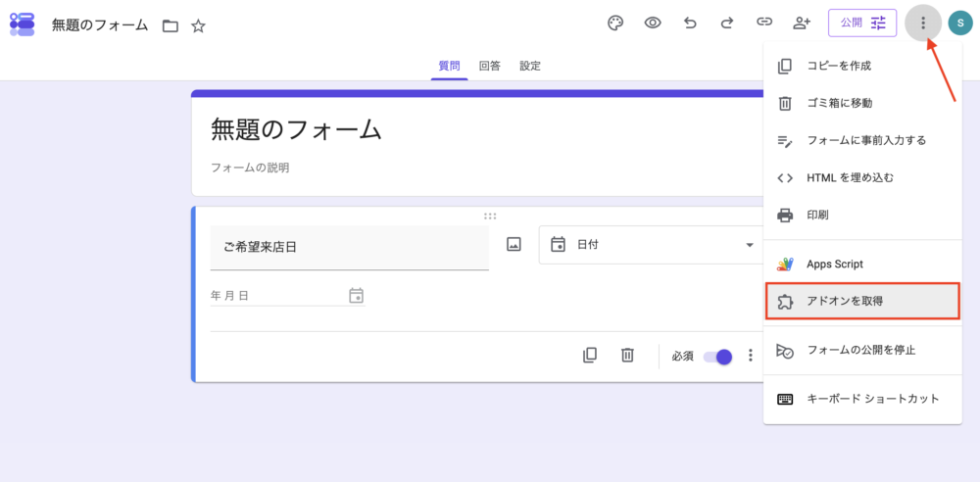Copy the responder link icon

[x=763, y=23]
